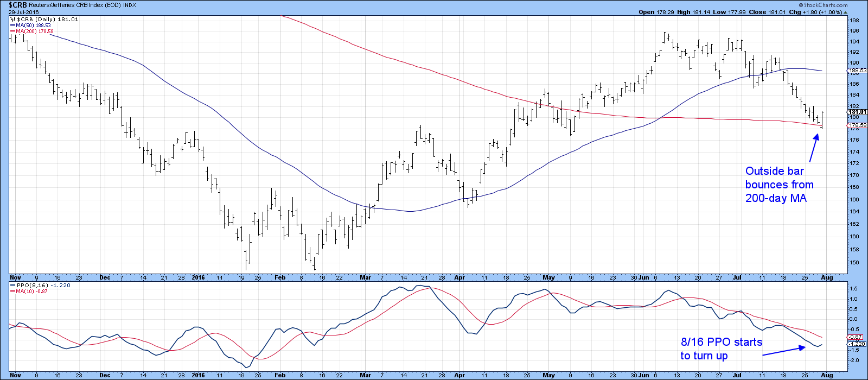
Task: Click the 194 level on the price axis
Action: pos(854,42)
